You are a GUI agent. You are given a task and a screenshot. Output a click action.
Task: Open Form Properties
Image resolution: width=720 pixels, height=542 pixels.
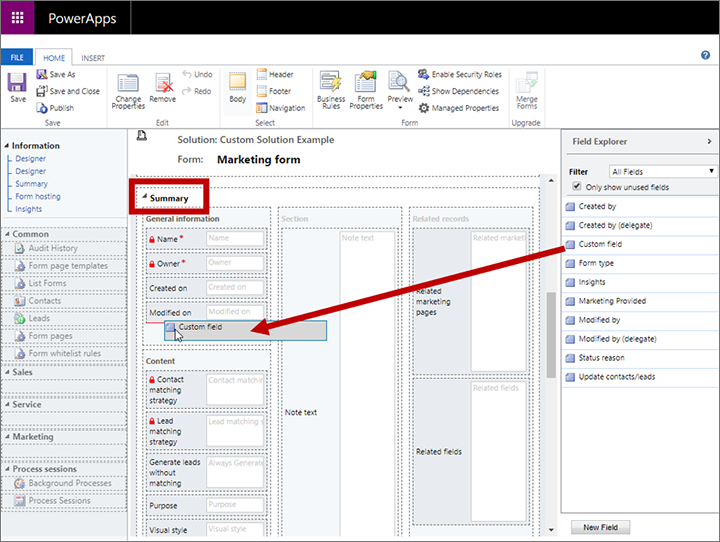pos(366,90)
